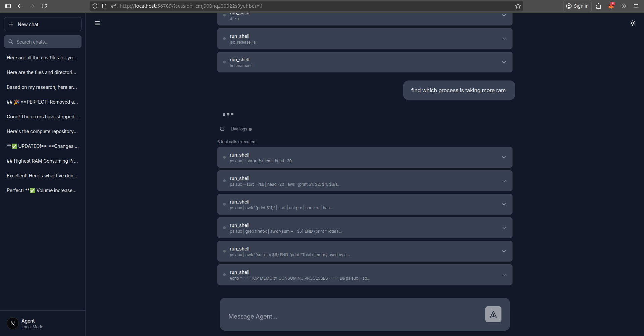Click the Agent avatar circle at bottom left
644x336 pixels.
pos(12,323)
